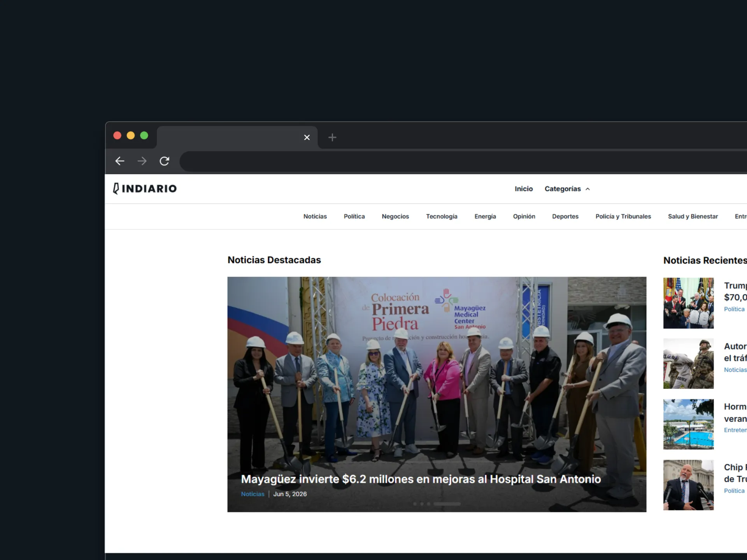Go back with the browser back arrow

pos(120,161)
